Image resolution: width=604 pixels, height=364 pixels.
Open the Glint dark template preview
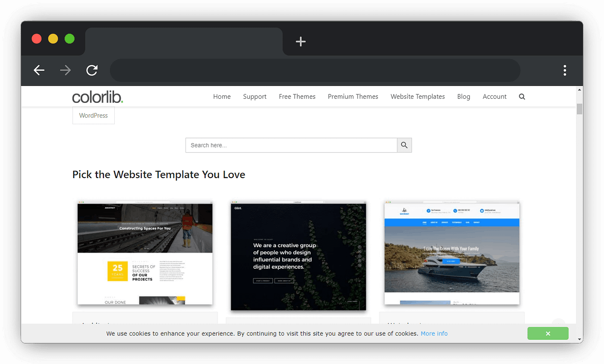point(298,254)
